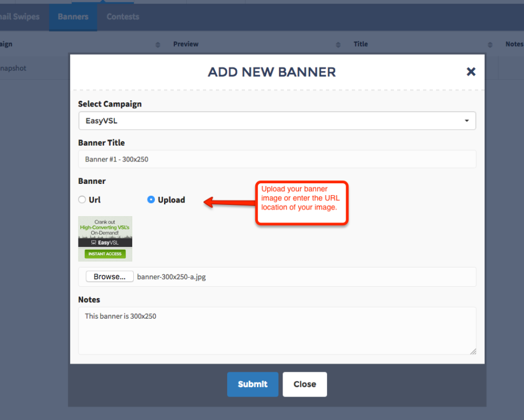Click Browse to choose a file
The width and height of the screenshot is (524, 420).
point(109,277)
